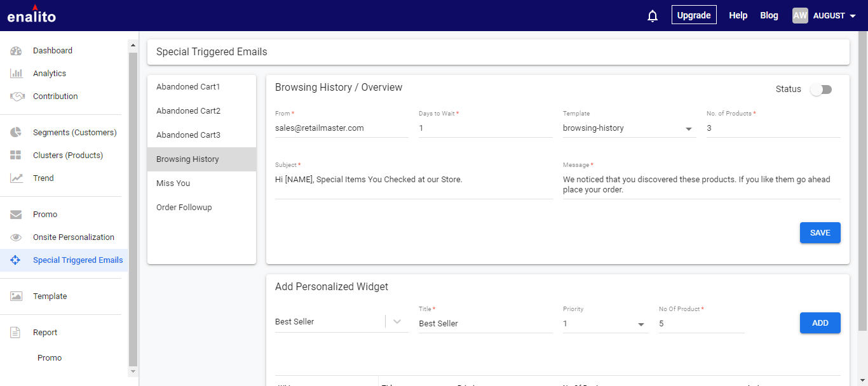The width and height of the screenshot is (868, 386).
Task: Click the Template image icon
Action: click(17, 296)
